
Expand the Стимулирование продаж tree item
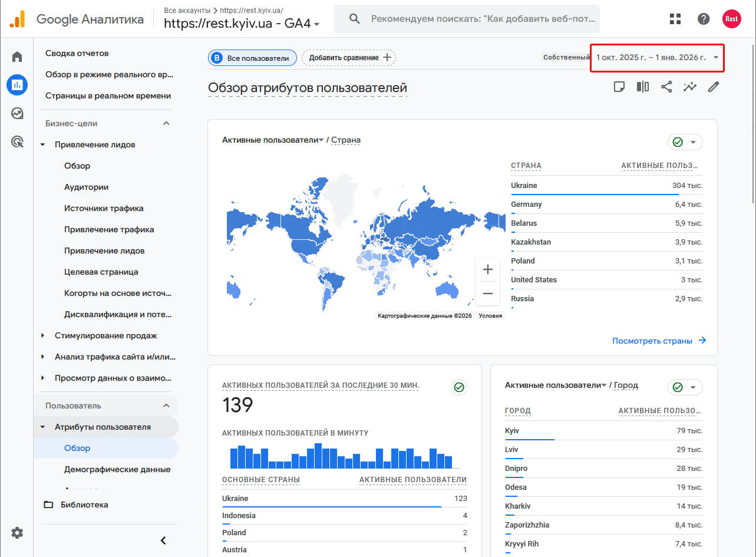[105, 335]
